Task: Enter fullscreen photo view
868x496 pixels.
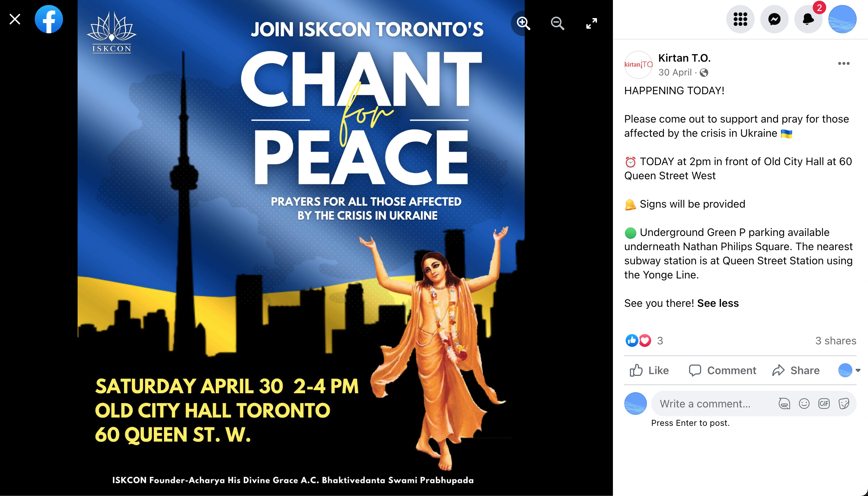Action: point(591,23)
